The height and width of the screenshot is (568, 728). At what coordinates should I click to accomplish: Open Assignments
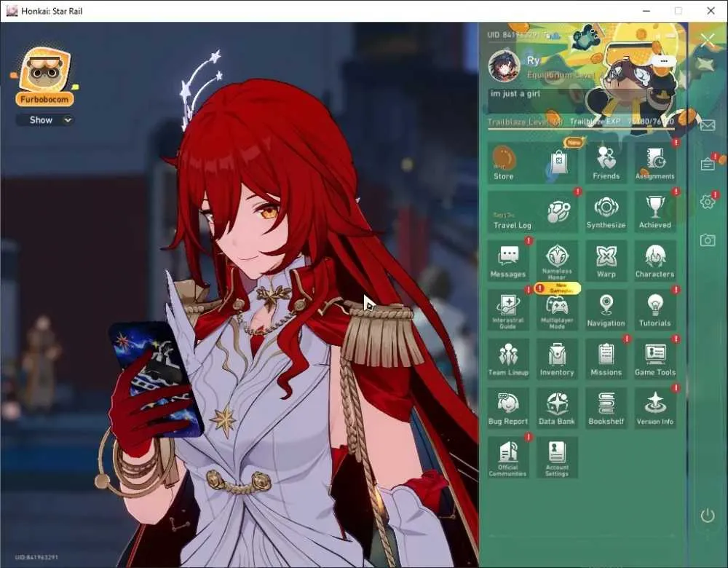[x=654, y=162]
